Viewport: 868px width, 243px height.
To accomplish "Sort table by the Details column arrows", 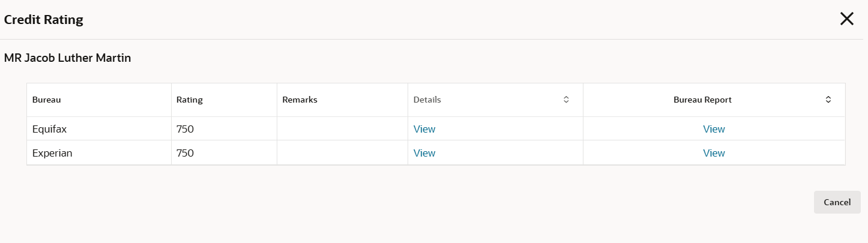I will [565, 100].
